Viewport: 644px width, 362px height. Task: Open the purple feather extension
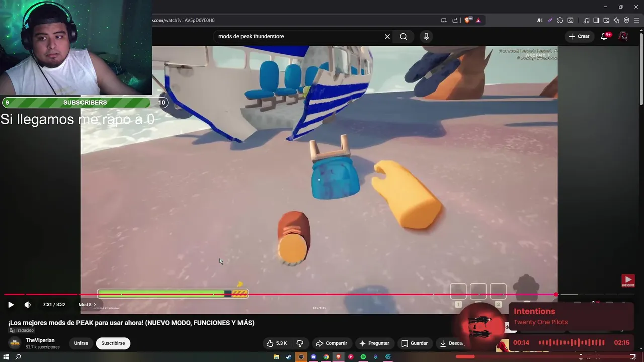(x=550, y=20)
